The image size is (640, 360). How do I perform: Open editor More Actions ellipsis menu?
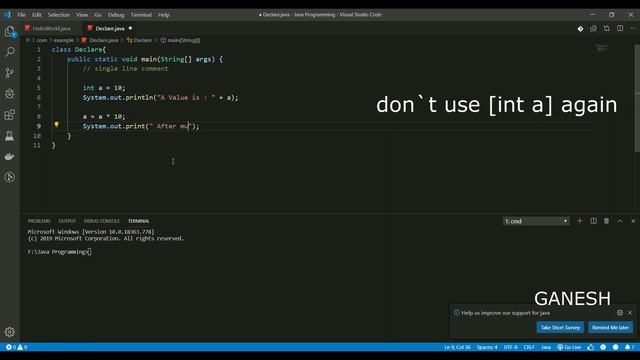[633, 29]
